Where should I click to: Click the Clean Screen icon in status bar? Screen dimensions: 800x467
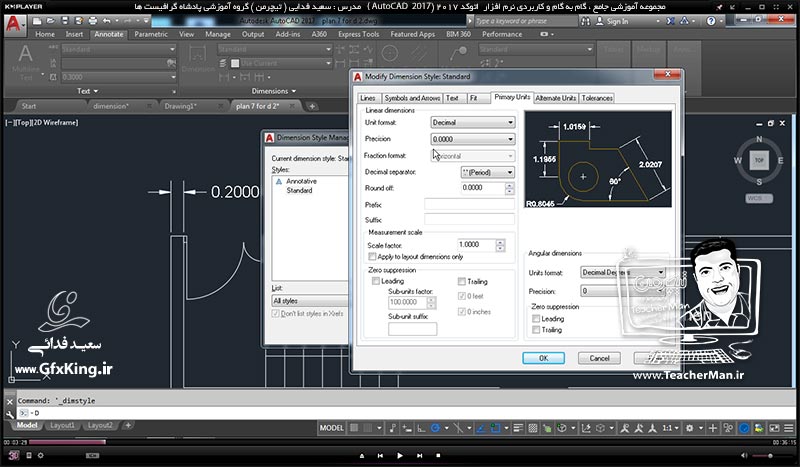[774, 428]
